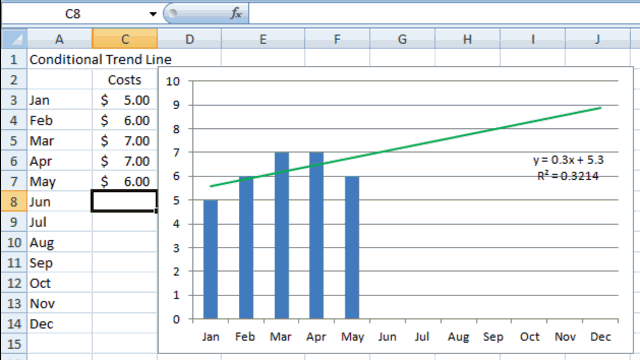Click the '0' value on vertical axis
This screenshot has height=360, width=640.
coord(176,319)
